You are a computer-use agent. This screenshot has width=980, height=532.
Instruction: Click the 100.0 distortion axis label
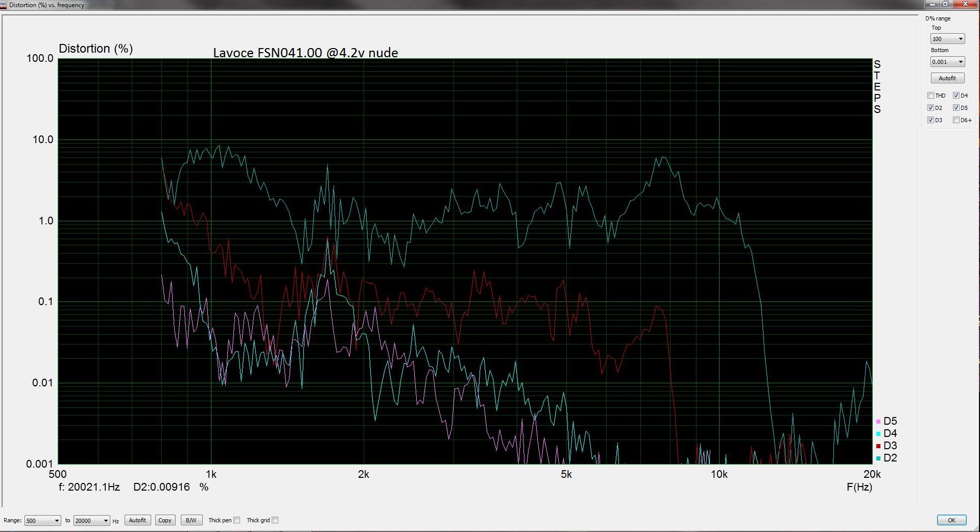click(x=40, y=58)
